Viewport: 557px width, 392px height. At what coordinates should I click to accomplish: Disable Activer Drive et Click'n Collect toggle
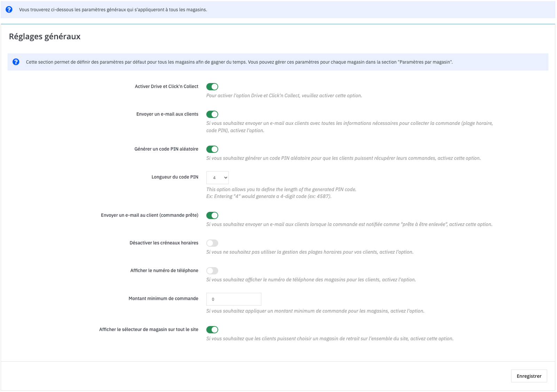[212, 87]
